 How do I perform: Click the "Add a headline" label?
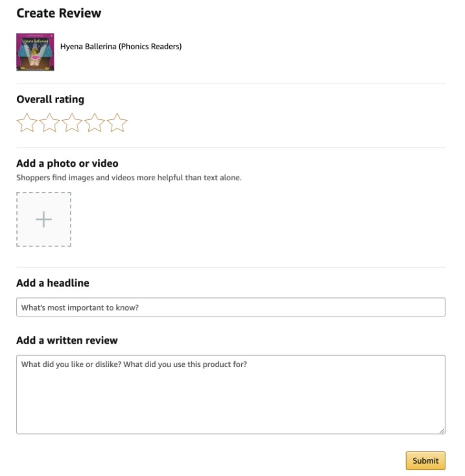coord(53,283)
